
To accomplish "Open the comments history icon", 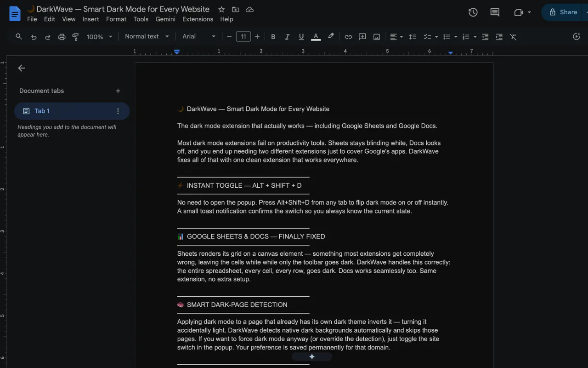I will (x=495, y=12).
